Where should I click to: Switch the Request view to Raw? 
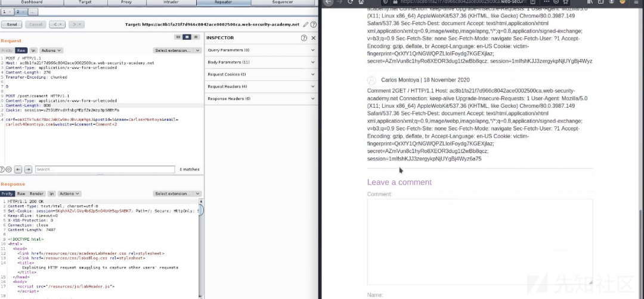pyautogui.click(x=21, y=51)
